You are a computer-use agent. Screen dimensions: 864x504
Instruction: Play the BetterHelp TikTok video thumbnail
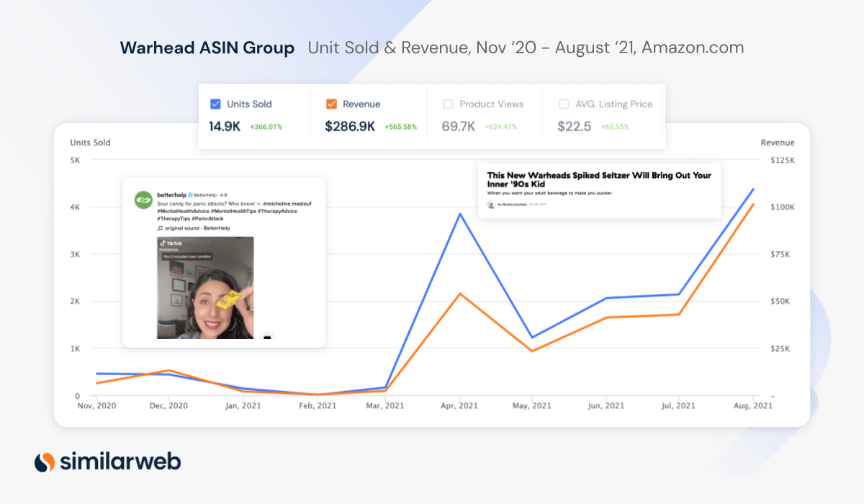pyautogui.click(x=205, y=288)
